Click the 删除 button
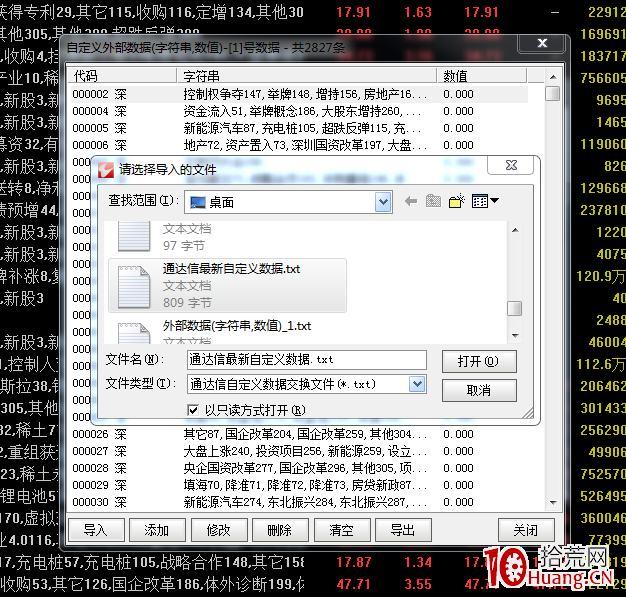 click(x=280, y=530)
